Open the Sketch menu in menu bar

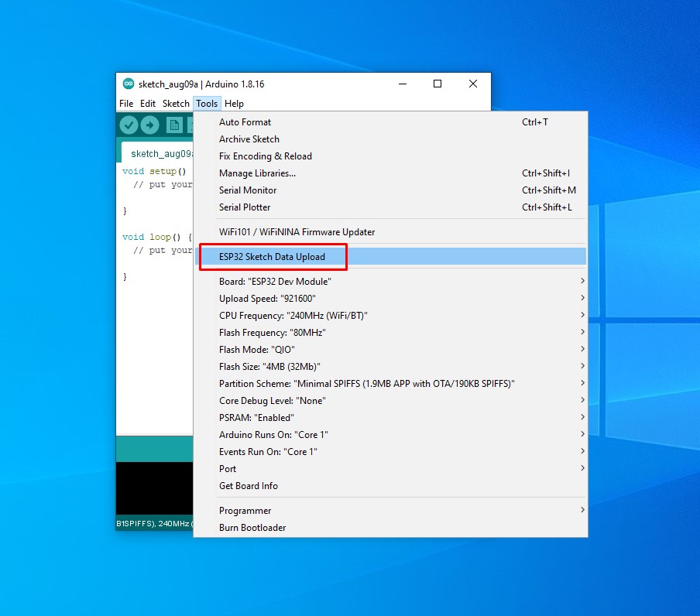pyautogui.click(x=176, y=104)
